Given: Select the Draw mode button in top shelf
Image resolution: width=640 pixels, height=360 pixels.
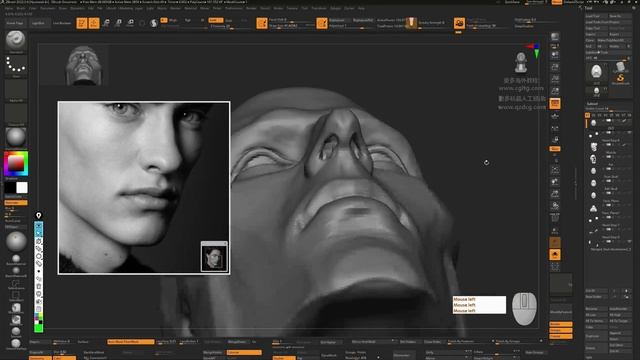Looking at the screenshot, I should [x=94, y=23].
